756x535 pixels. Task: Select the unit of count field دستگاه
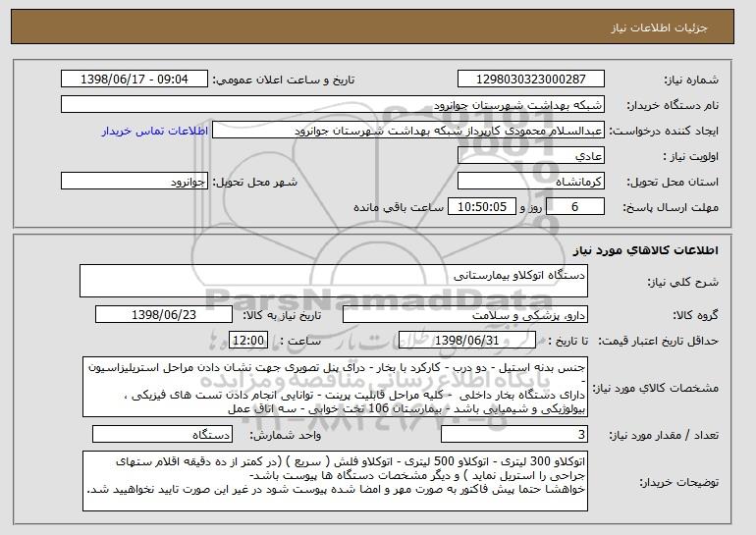(x=162, y=434)
